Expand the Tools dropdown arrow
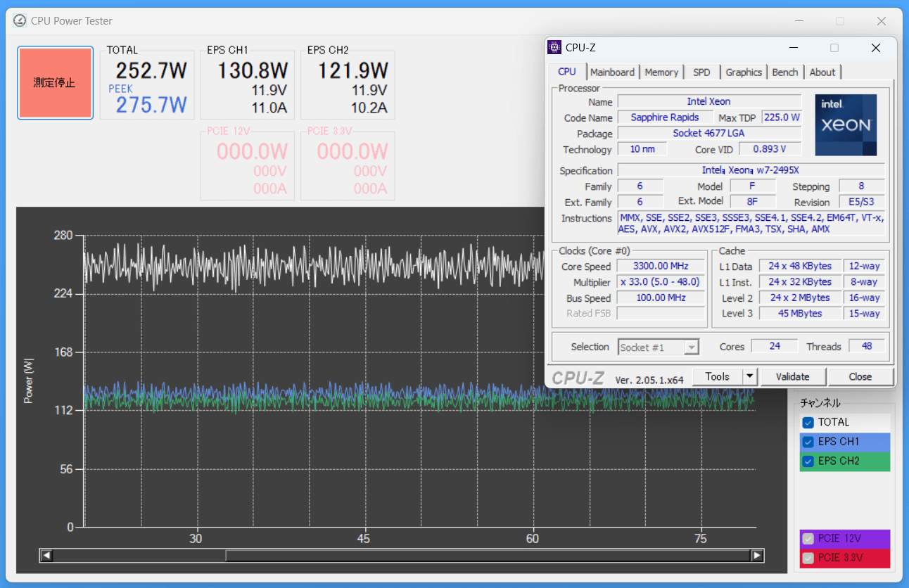The height and width of the screenshot is (588, 909). point(750,377)
